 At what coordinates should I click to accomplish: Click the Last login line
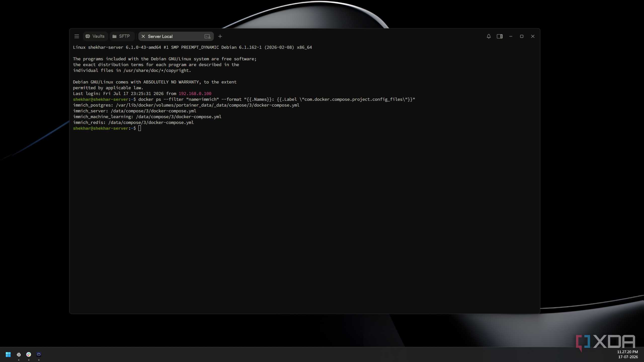(142, 94)
